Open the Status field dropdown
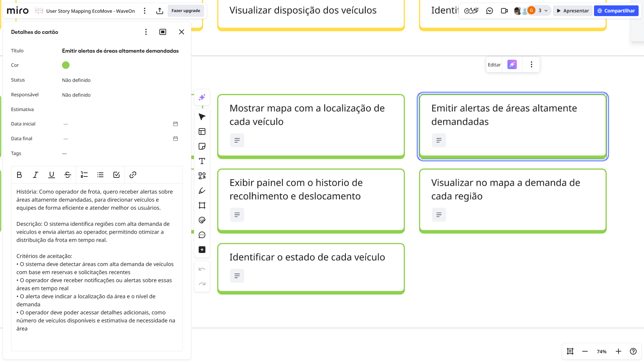644x362 pixels. point(76,80)
